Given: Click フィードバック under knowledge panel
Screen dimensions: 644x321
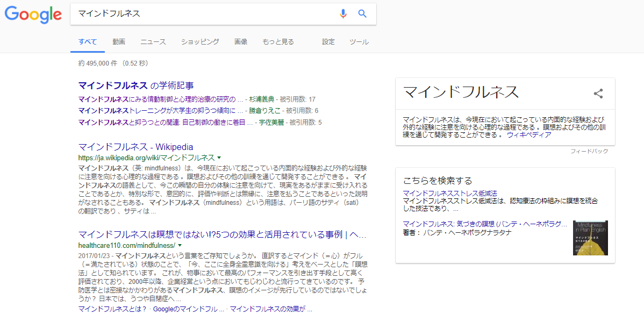Looking at the screenshot, I should 589,151.
